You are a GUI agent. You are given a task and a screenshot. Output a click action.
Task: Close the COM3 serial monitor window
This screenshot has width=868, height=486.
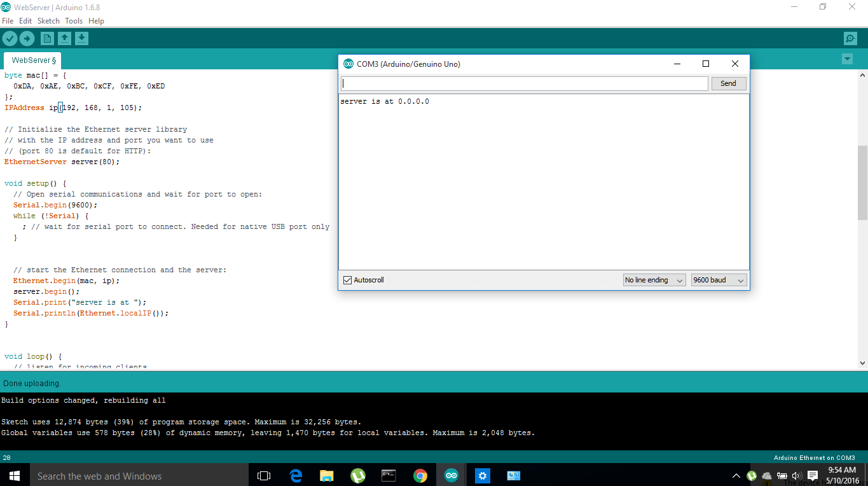(735, 64)
